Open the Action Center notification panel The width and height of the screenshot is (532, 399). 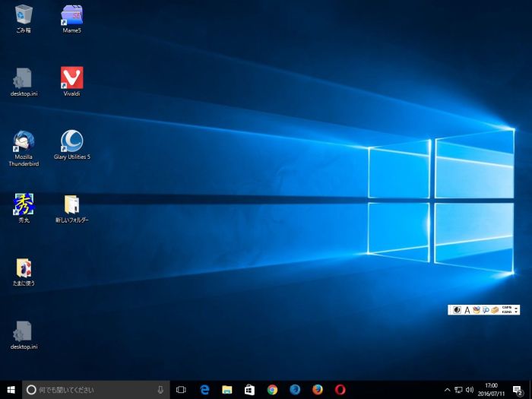pos(518,390)
